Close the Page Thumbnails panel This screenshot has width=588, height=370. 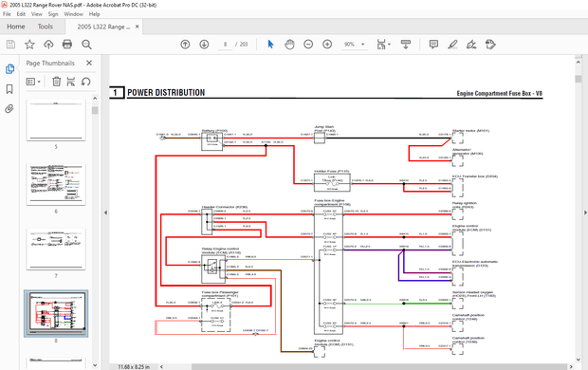point(89,63)
